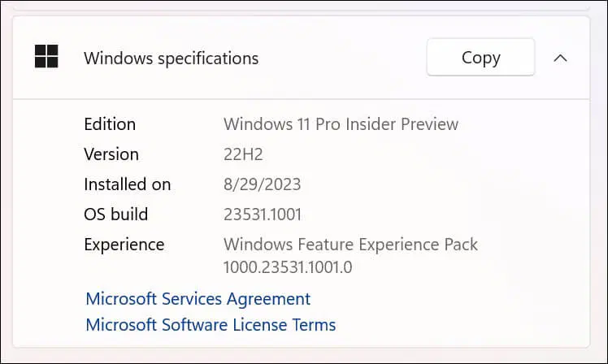Click the 1000.23531.1001.0 pack version number

click(288, 266)
